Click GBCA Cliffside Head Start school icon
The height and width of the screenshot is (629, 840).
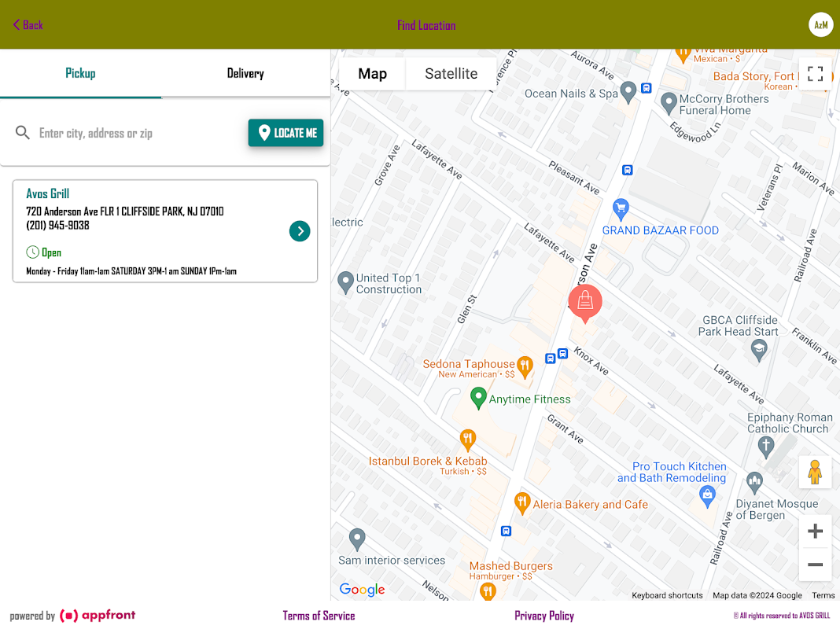coord(758,351)
